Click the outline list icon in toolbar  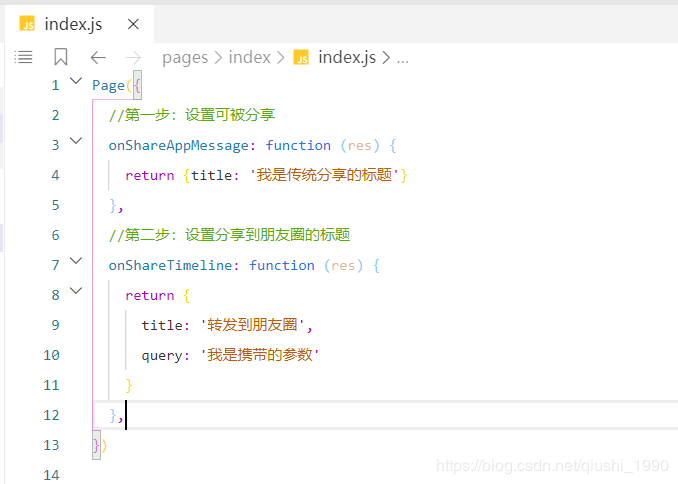point(24,58)
